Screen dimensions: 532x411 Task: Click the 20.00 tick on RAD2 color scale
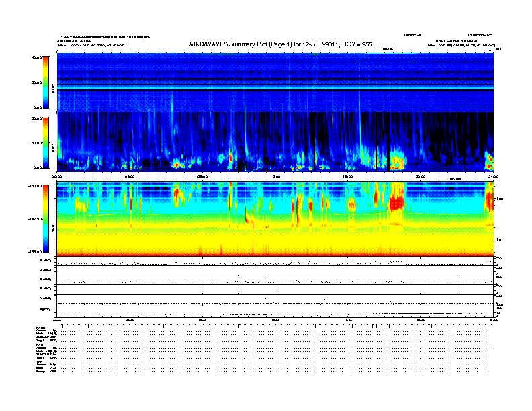(36, 83)
